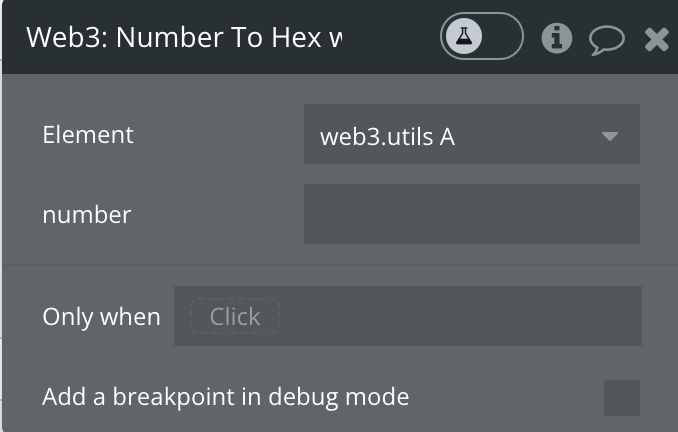678x432 pixels.
Task: Open the comment speech bubble icon
Action: pyautogui.click(x=607, y=40)
